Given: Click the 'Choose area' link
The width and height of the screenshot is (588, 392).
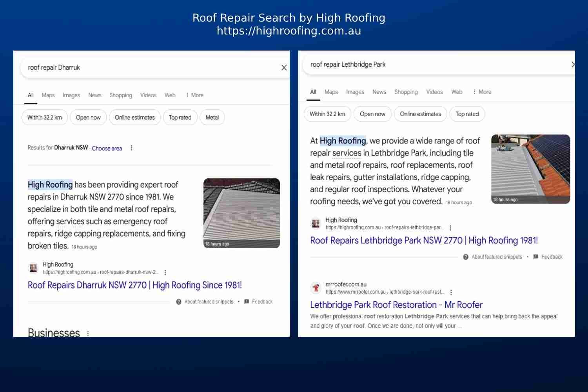Looking at the screenshot, I should pos(107,148).
